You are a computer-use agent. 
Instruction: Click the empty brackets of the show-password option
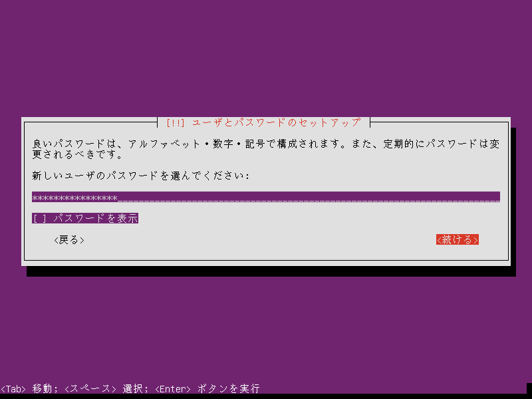click(x=40, y=218)
